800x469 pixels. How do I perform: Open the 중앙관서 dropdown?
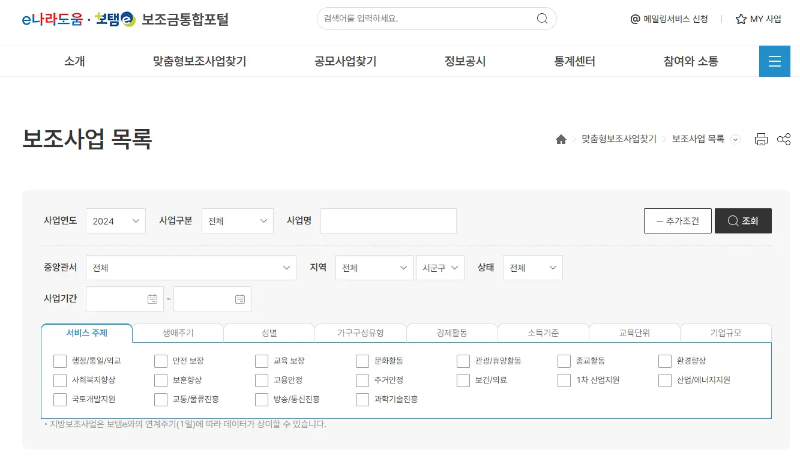(191, 268)
